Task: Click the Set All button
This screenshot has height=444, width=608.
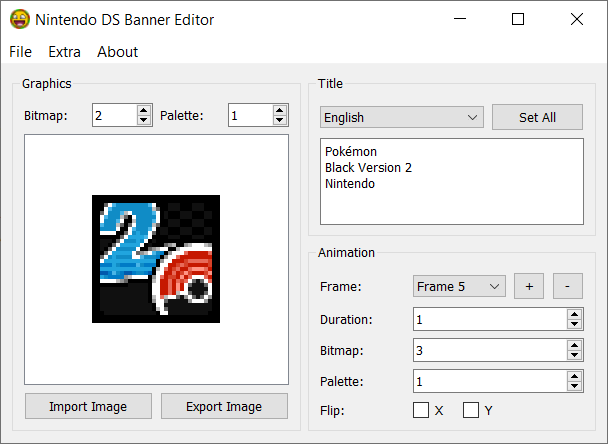Action: [x=537, y=117]
